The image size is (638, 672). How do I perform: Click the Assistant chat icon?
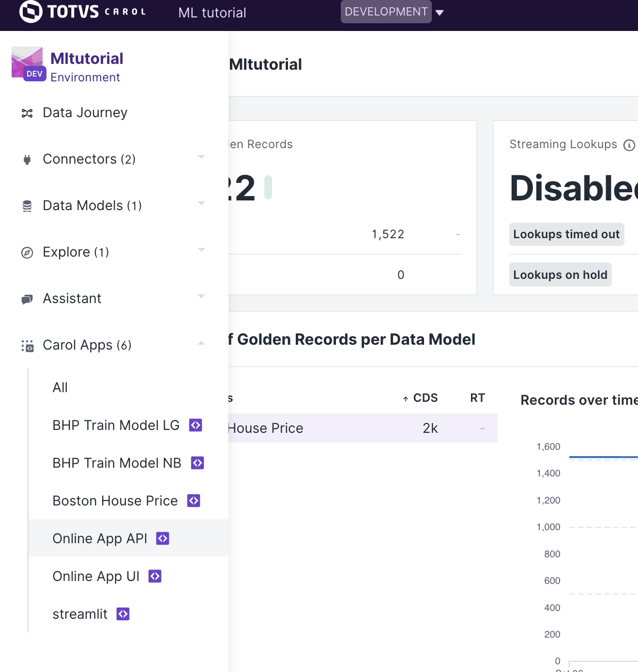[27, 299]
